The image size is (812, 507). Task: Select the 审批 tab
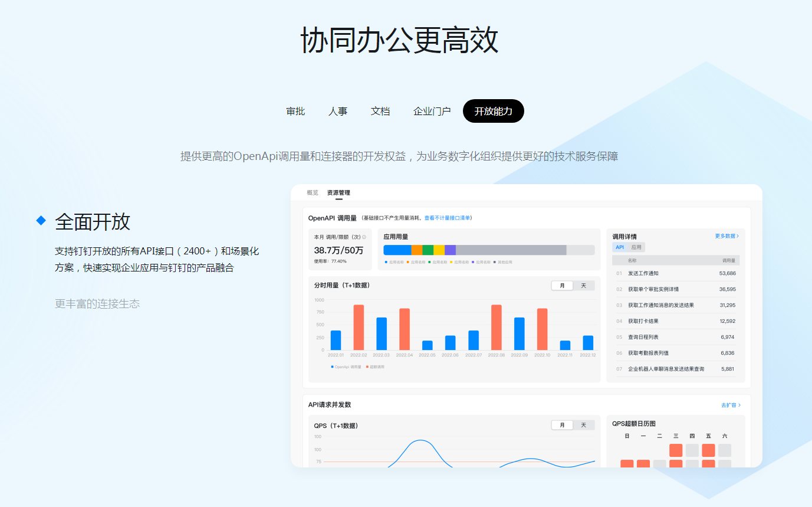tap(295, 111)
